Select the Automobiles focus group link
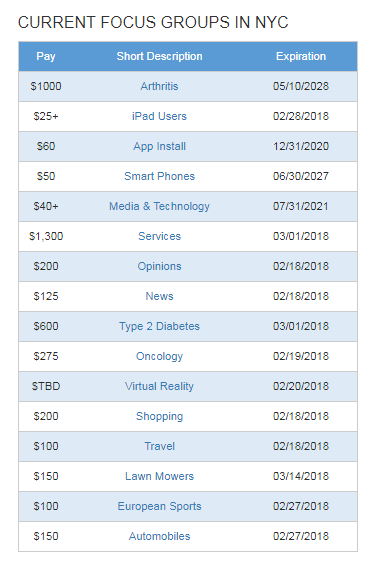374x571 pixels. tap(159, 536)
